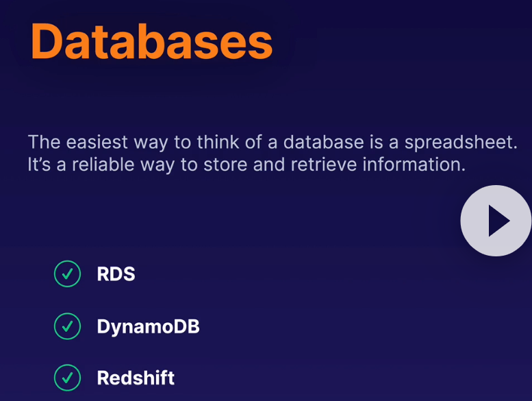Click the word "information" in the description
This screenshot has height=401, width=532.
pyautogui.click(x=414, y=165)
